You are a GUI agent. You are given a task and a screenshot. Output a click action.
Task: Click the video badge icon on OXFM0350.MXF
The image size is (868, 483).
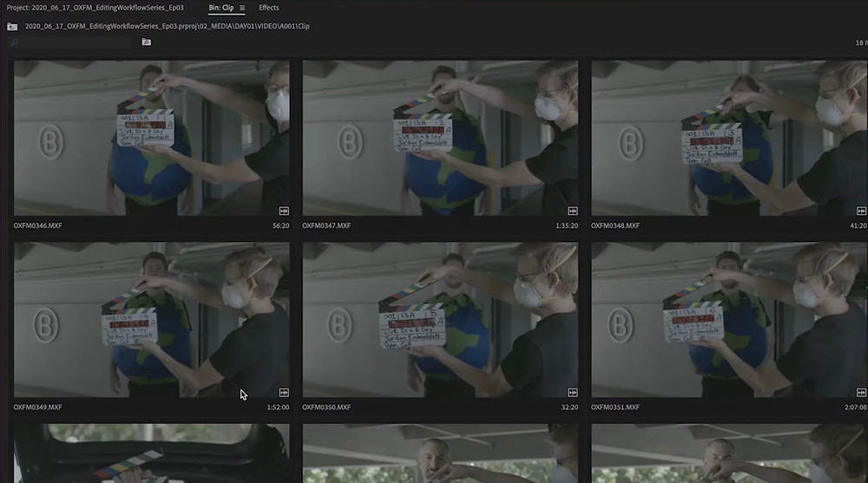573,392
